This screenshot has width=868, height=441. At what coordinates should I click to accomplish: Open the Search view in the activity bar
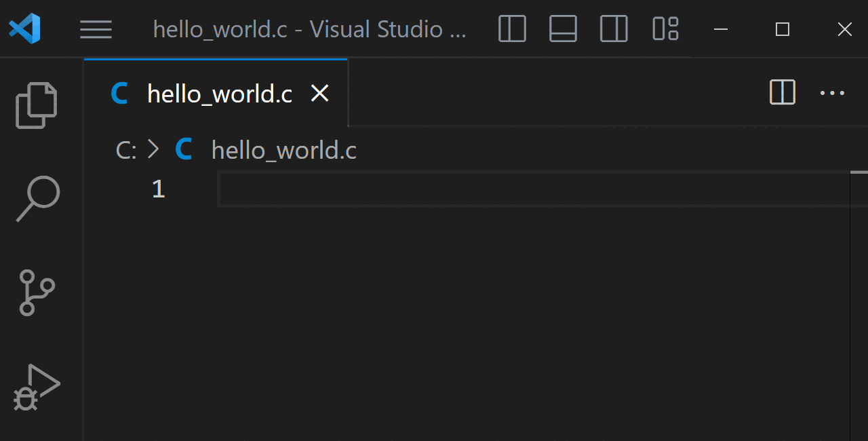(38, 199)
